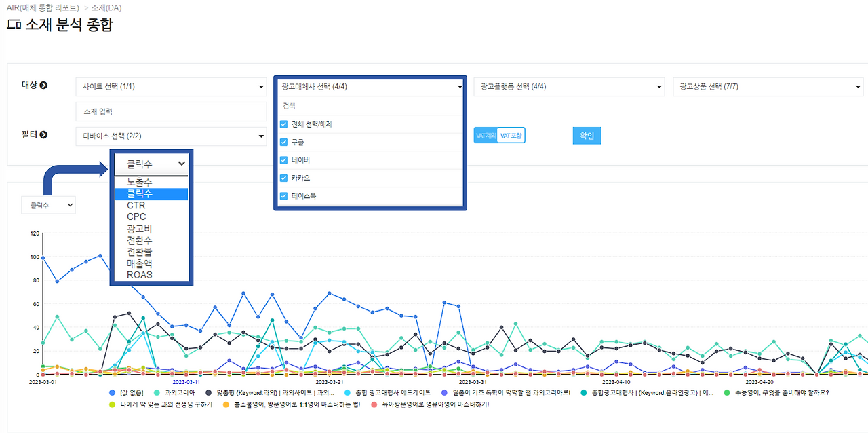This screenshot has width=868, height=433.
Task: Open the 광고상품 선택 dropdown
Action: click(768, 86)
